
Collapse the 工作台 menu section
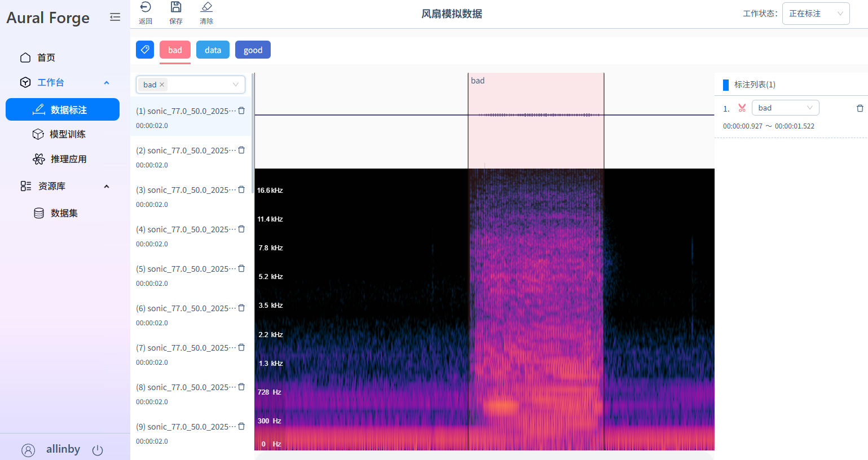pyautogui.click(x=107, y=83)
